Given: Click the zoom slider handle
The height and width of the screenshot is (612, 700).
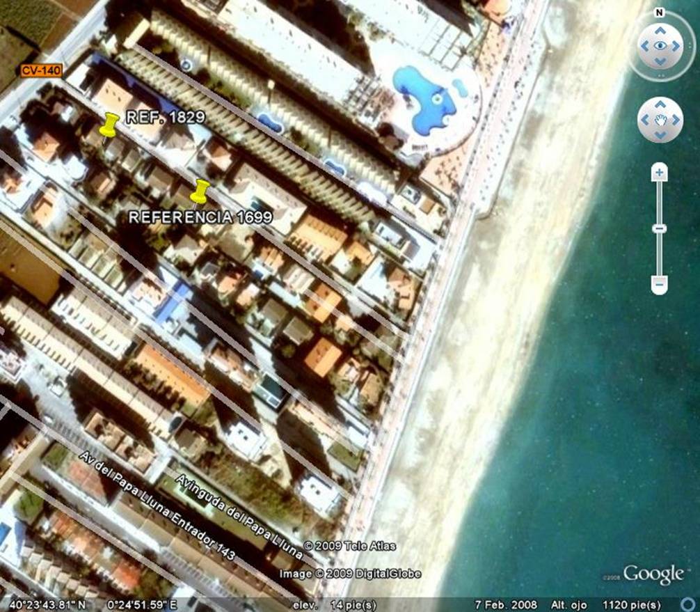Looking at the screenshot, I should tap(660, 228).
